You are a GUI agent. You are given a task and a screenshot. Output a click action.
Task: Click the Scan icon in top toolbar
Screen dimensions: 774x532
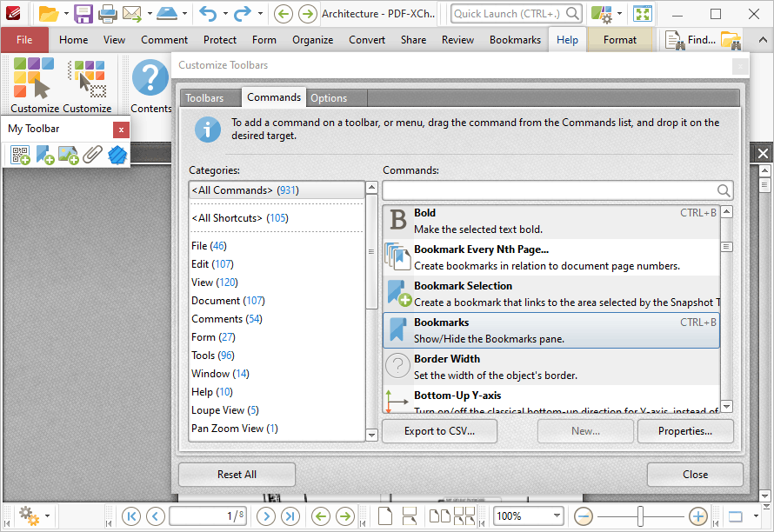(x=167, y=14)
